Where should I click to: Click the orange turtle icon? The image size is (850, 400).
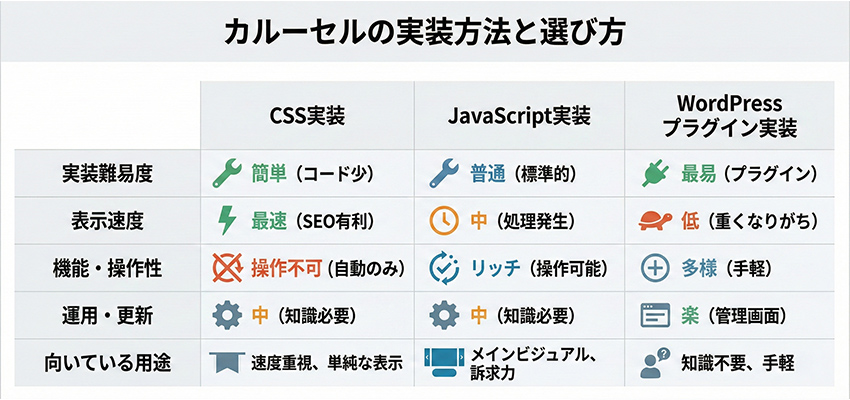(x=654, y=220)
